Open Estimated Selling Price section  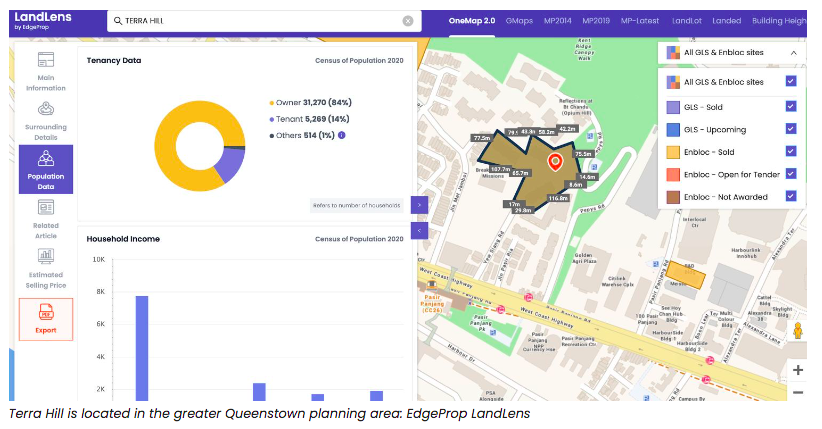[x=46, y=268]
